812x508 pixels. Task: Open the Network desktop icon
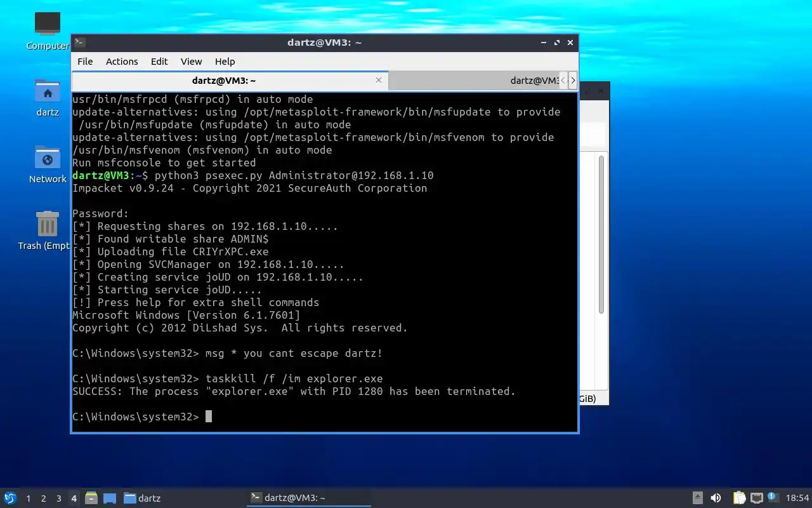(48, 163)
